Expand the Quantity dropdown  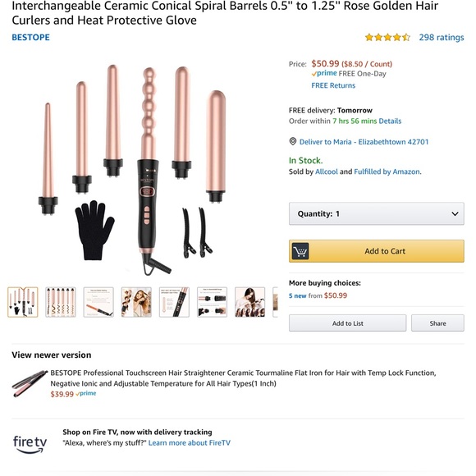click(x=376, y=213)
